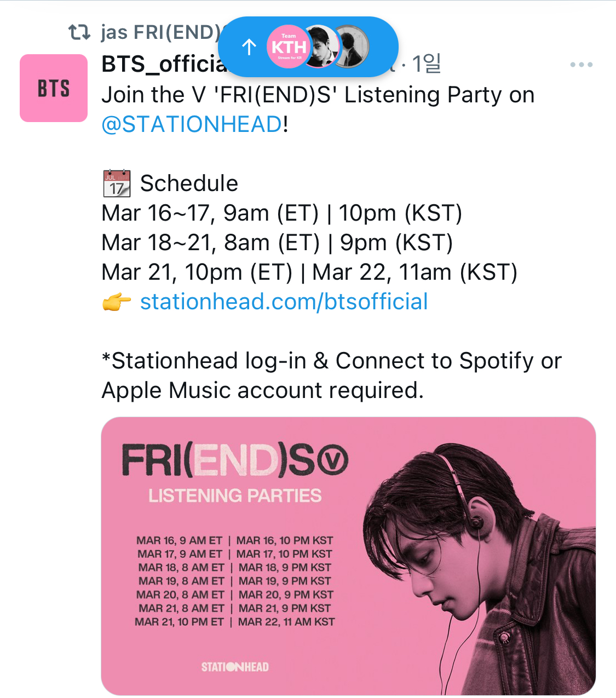The height and width of the screenshot is (698, 616).
Task: Open the three-dot more options menu
Action: click(581, 65)
